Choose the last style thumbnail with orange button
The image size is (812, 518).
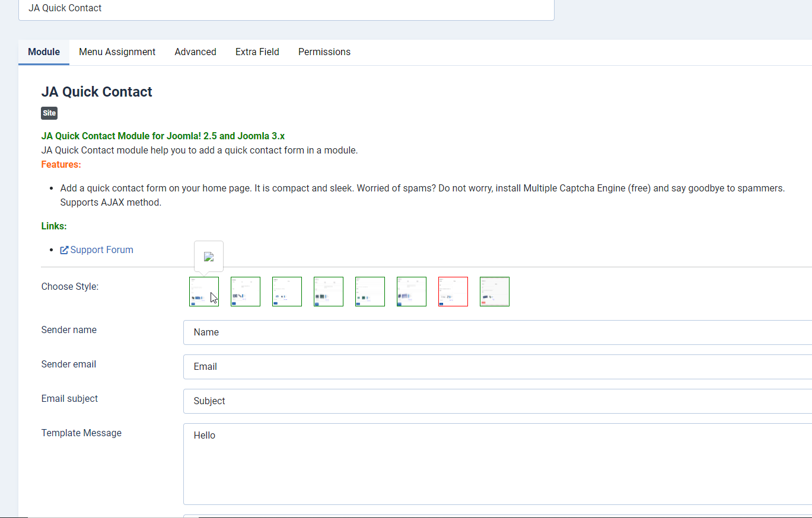(495, 292)
